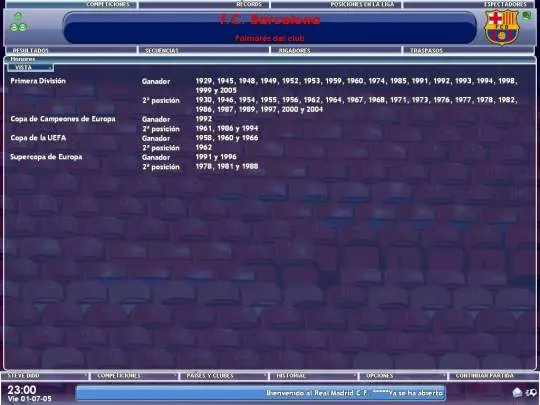Click the football icon at bottom right
The width and height of the screenshot is (540, 405).
coord(531,392)
